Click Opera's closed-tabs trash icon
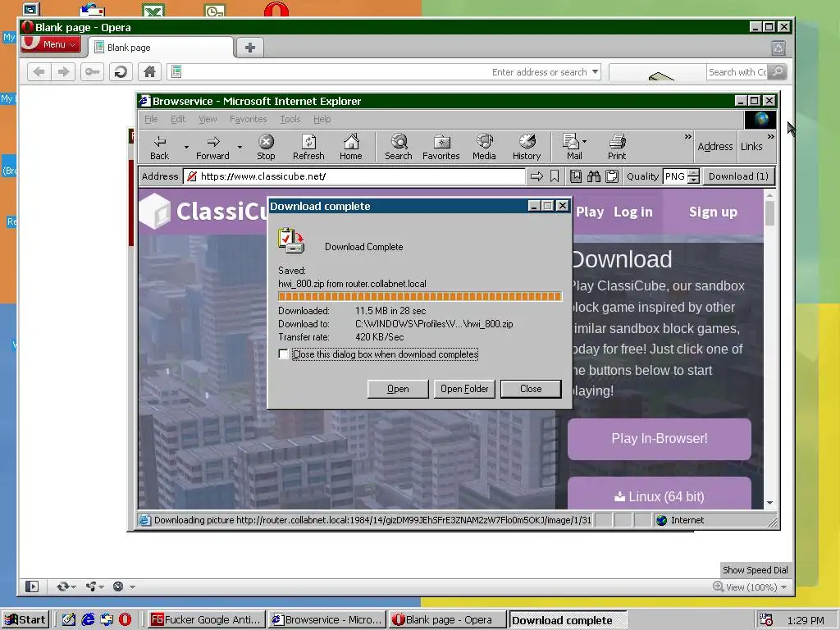This screenshot has width=840, height=630. coord(778,48)
